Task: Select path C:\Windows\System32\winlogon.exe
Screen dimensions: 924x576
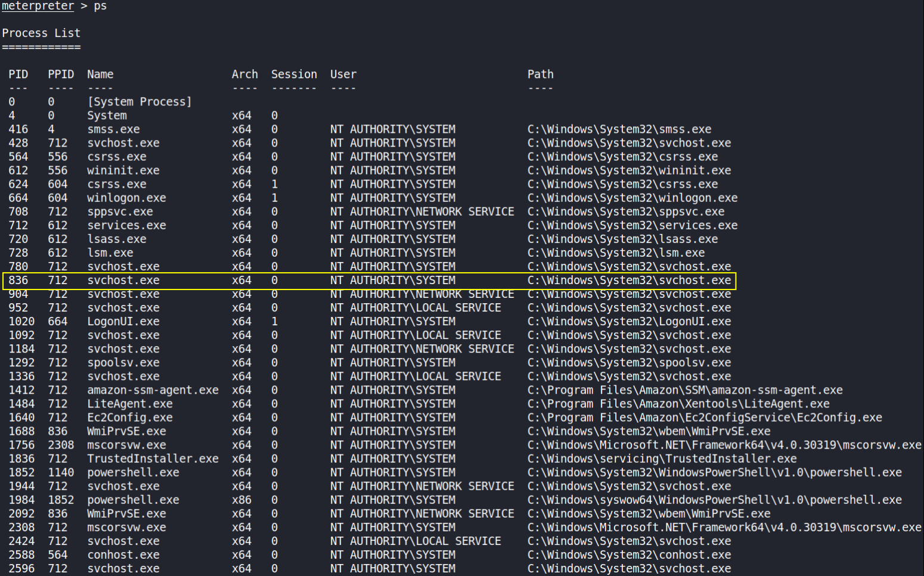Action: [x=632, y=198]
